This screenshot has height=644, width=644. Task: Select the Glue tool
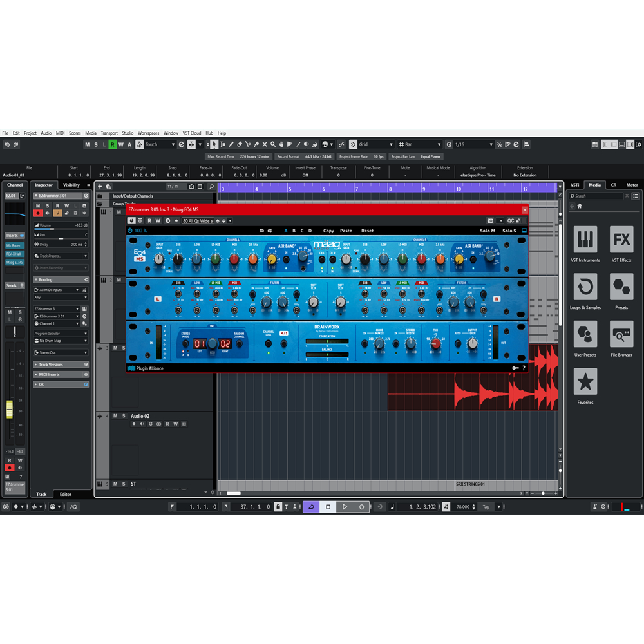click(256, 144)
